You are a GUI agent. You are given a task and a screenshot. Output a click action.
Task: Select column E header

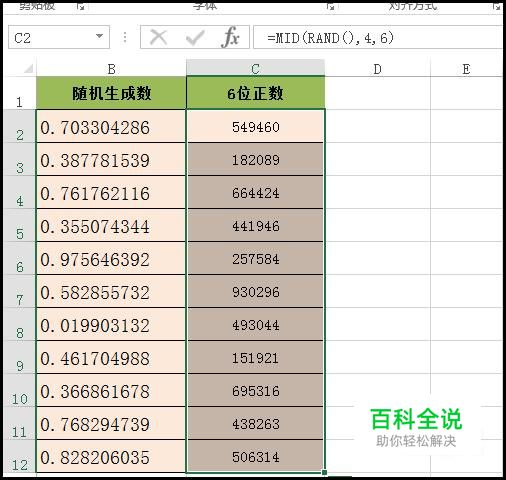click(x=466, y=69)
